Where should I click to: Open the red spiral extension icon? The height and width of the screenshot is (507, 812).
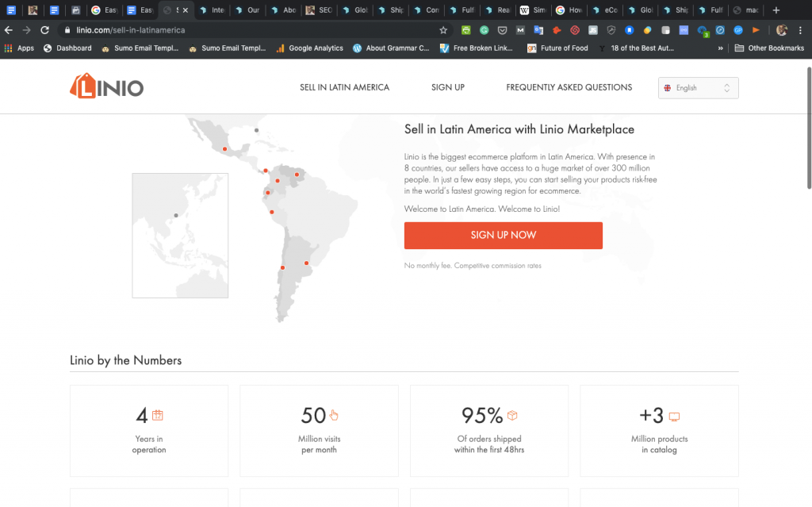[x=575, y=30]
